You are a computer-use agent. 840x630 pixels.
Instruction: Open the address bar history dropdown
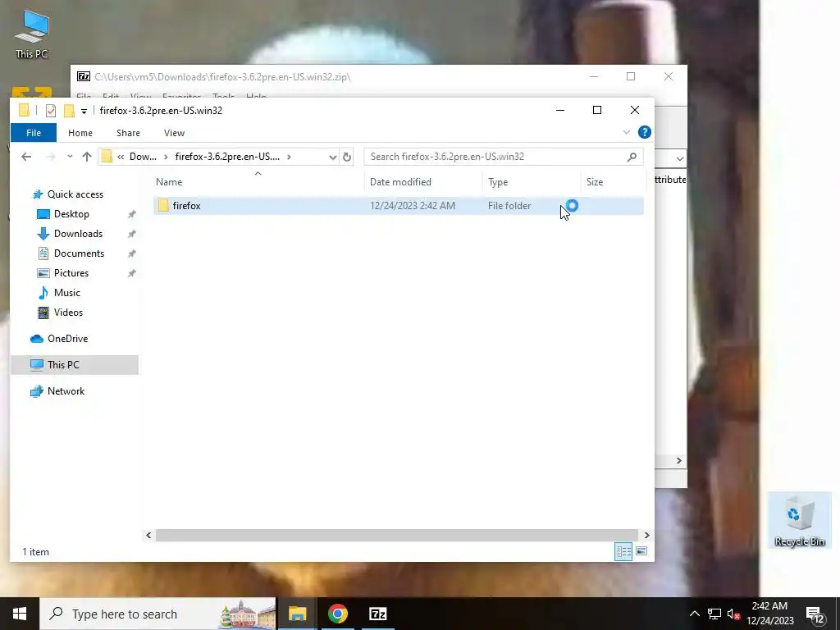332,157
